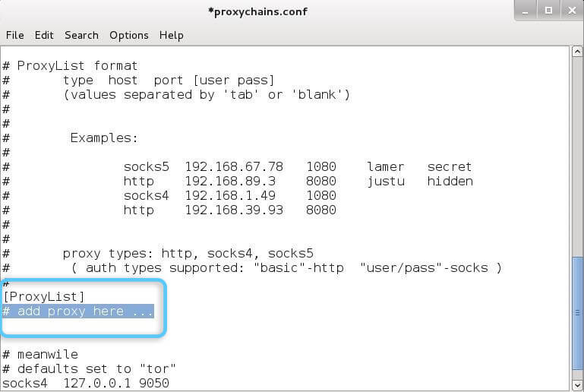Click the '# meanwile' comment line

[x=40, y=354]
